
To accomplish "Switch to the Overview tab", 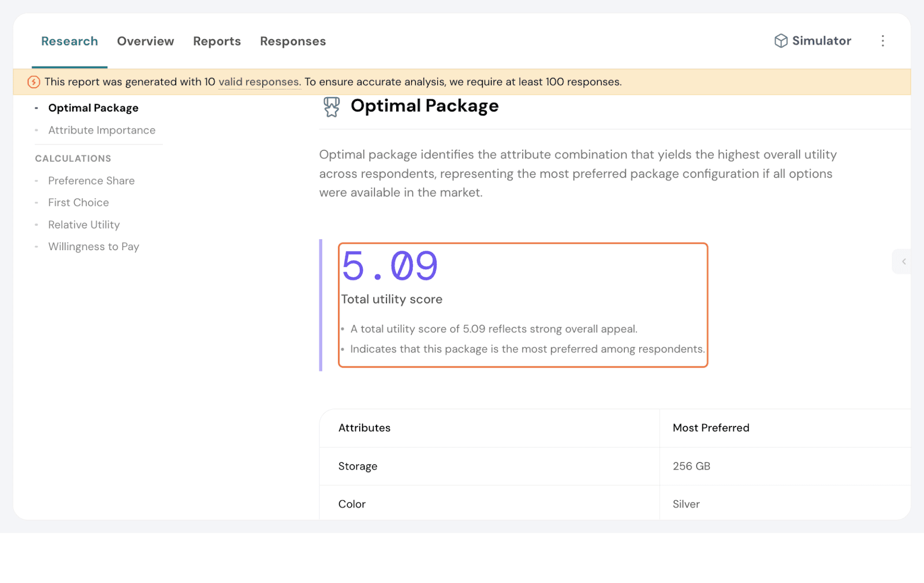I will [x=146, y=42].
